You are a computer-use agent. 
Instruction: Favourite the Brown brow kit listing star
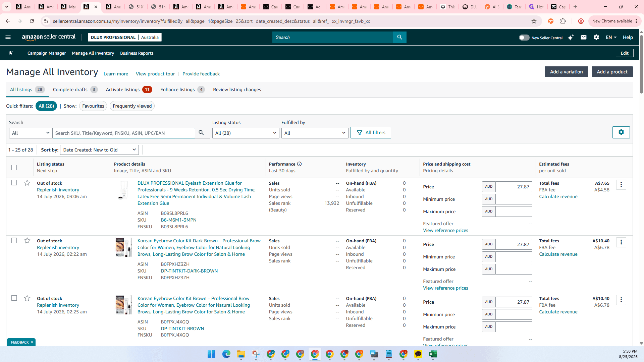pos(27,298)
